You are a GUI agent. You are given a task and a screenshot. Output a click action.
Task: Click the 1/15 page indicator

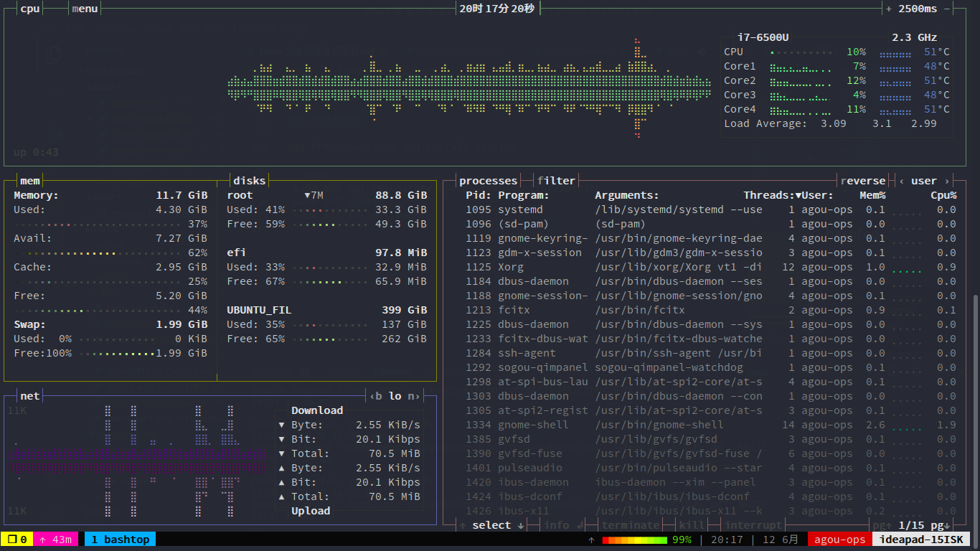click(911, 525)
